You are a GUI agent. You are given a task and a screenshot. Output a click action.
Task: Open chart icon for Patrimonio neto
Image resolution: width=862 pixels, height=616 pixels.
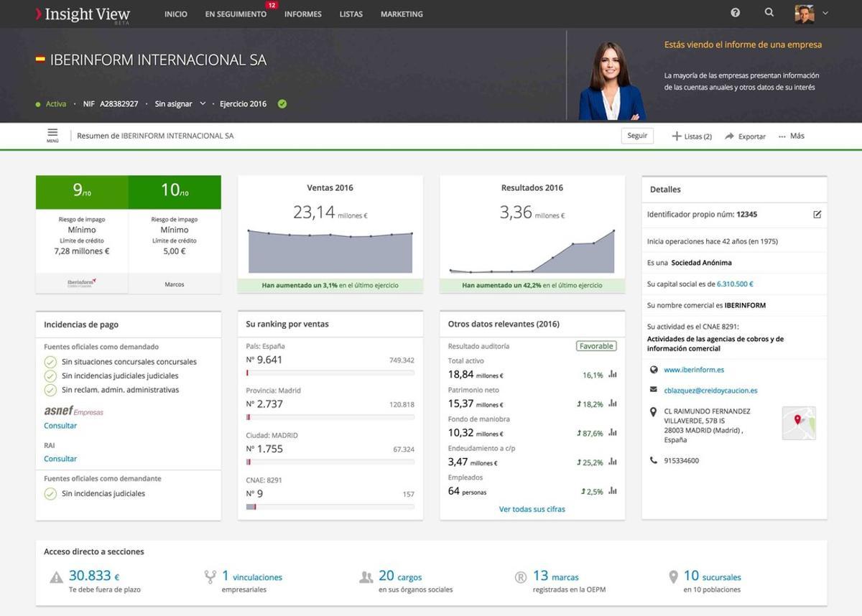click(x=613, y=403)
